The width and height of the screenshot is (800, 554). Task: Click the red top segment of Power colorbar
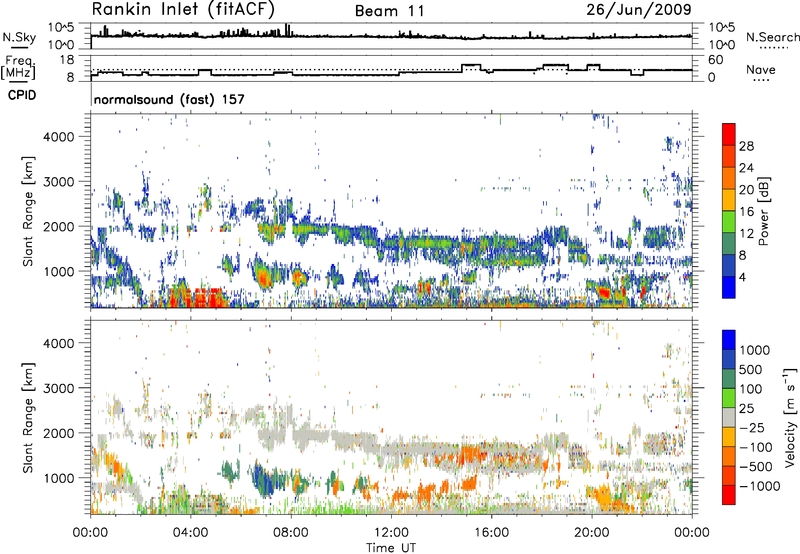[x=729, y=134]
